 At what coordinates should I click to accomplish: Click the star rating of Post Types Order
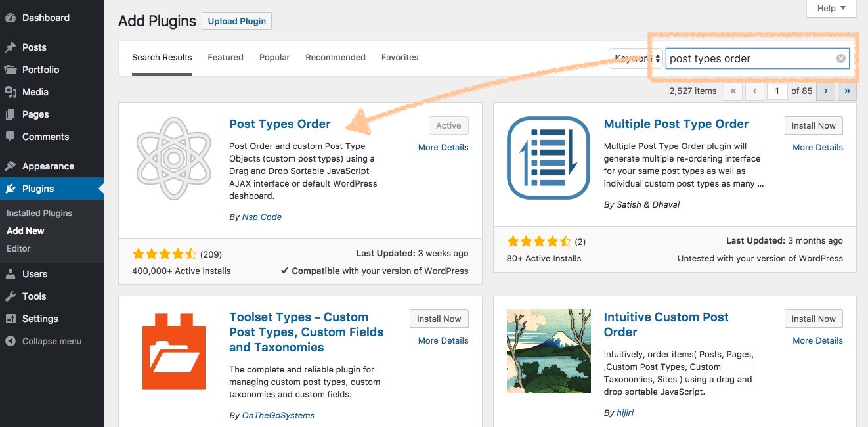[165, 254]
